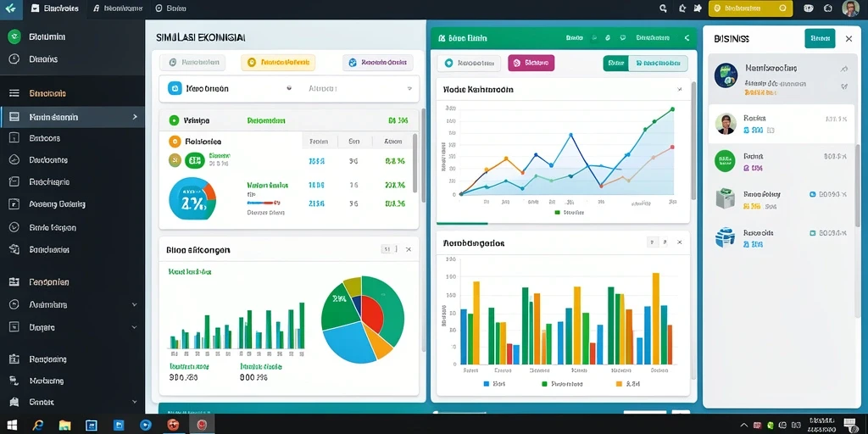Switch to the first tab in the top bar
868x434 pixels.
click(x=54, y=8)
